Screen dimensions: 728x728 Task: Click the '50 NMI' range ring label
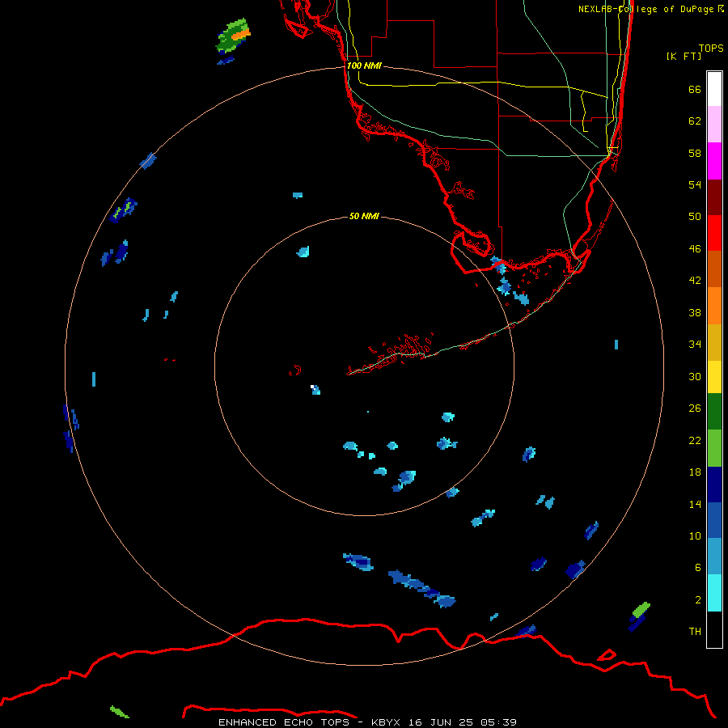click(x=364, y=216)
